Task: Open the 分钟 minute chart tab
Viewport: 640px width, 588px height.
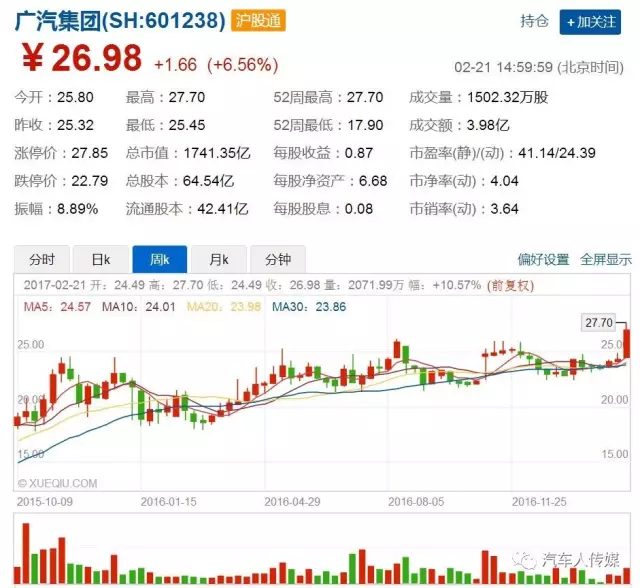Action: [x=278, y=260]
